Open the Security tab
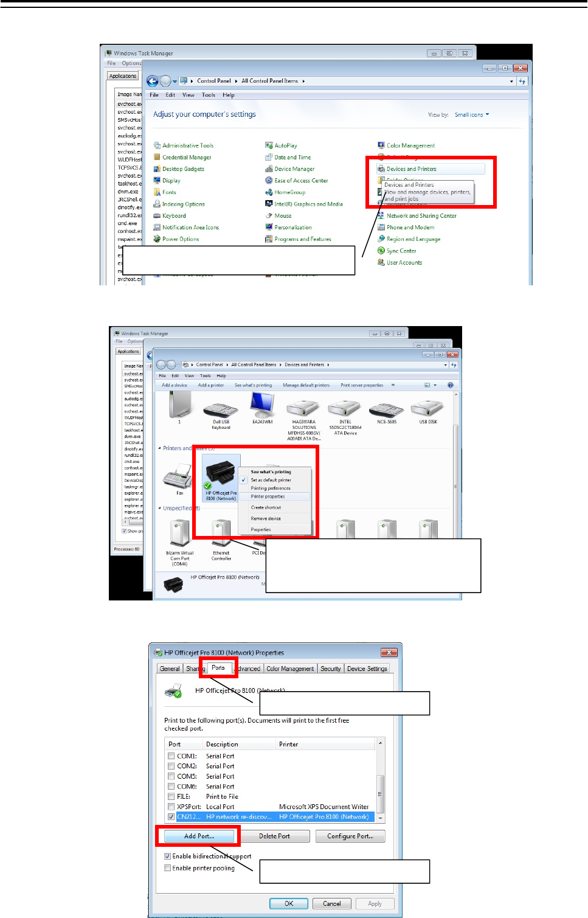This screenshot has height=918, width=588. 331,669
